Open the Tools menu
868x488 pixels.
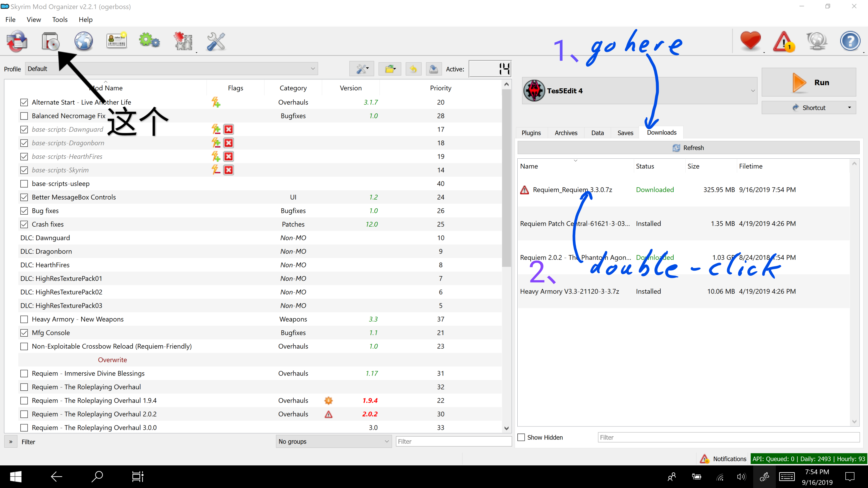(x=60, y=20)
